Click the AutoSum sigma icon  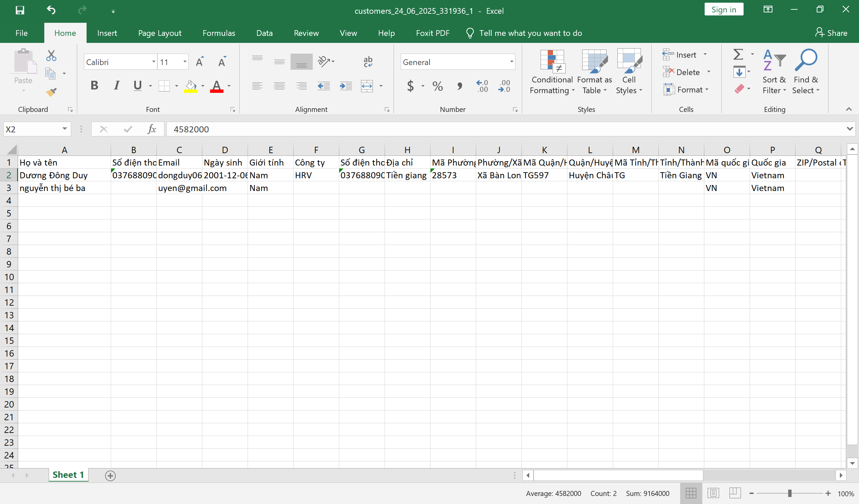click(738, 55)
